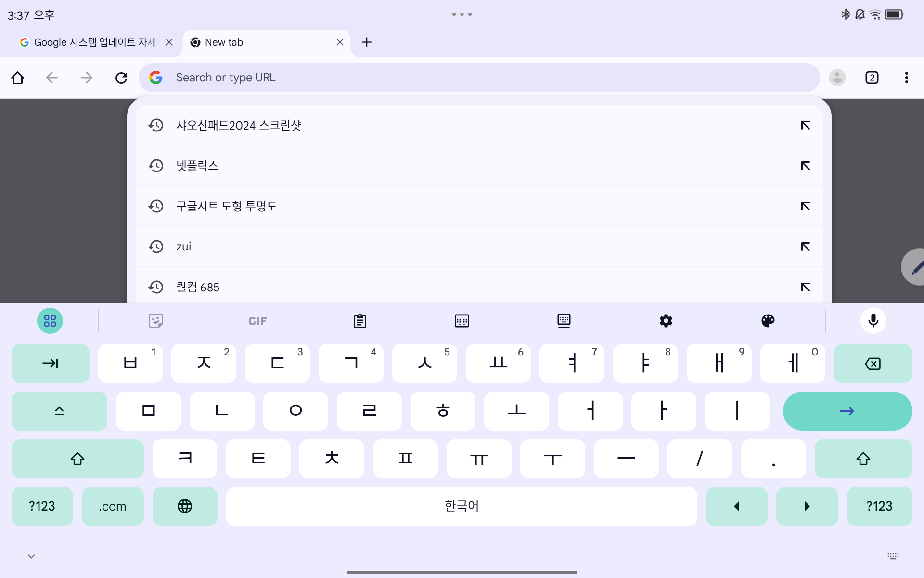Tap the ㅛ key
The height and width of the screenshot is (578, 924).
click(x=499, y=363)
